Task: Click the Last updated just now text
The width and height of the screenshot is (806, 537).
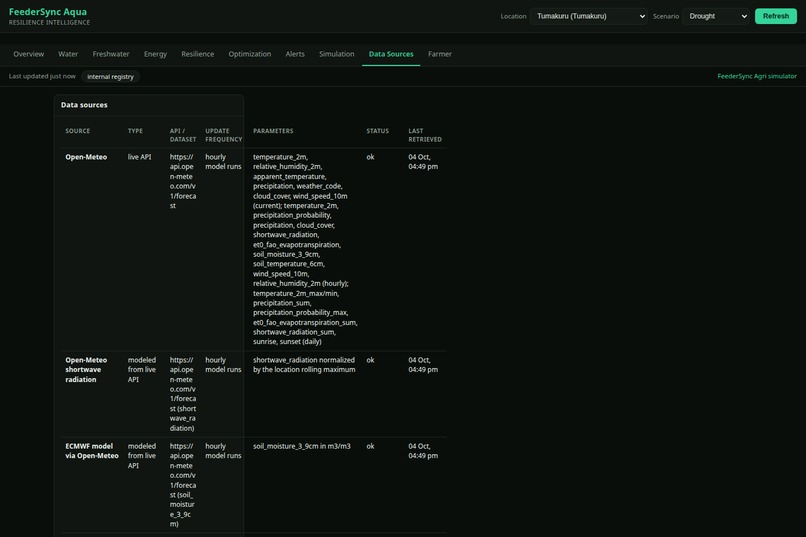Action: point(42,76)
